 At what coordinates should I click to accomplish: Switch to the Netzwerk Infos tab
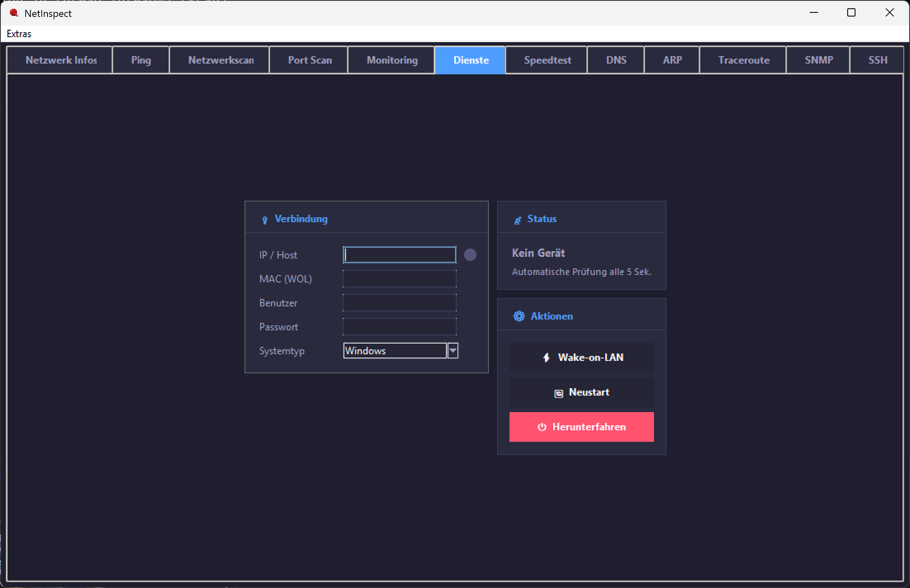60,60
